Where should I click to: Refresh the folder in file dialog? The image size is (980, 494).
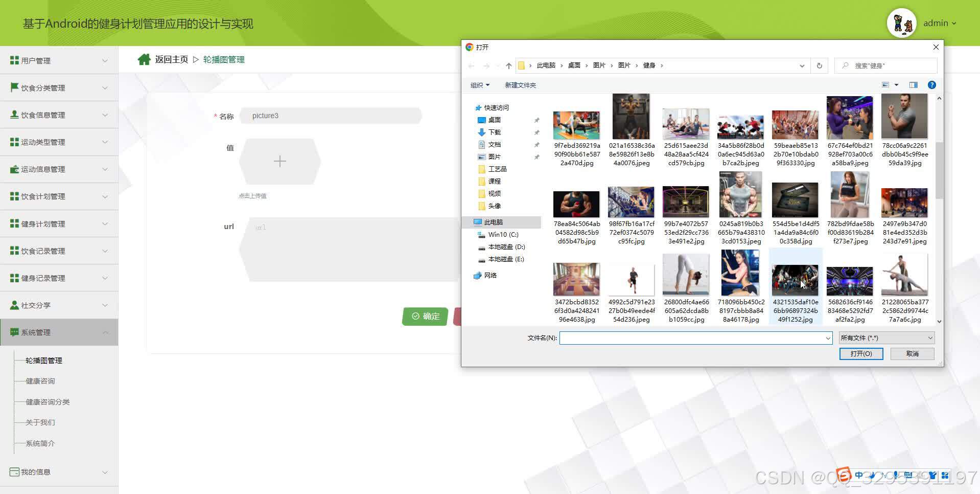tap(820, 65)
